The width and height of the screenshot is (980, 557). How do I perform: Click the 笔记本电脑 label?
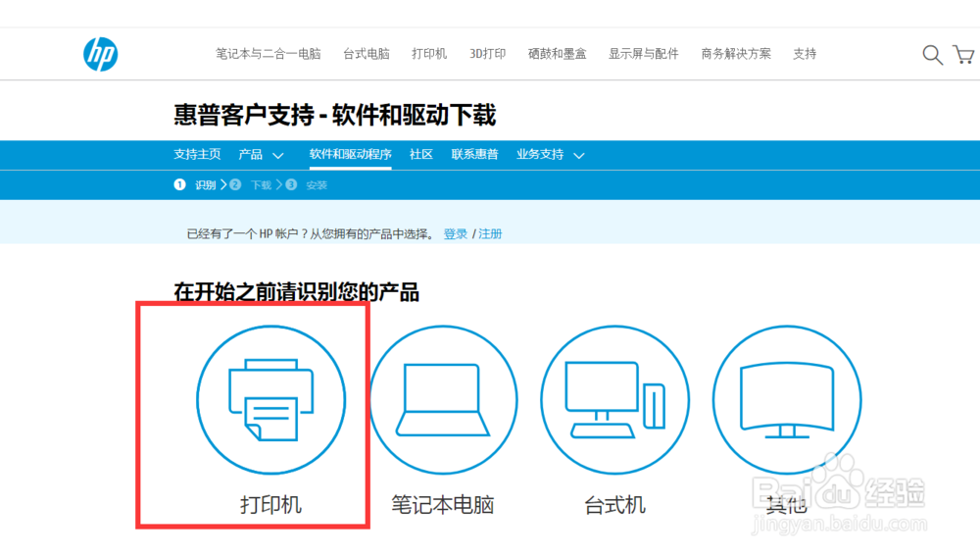click(x=443, y=504)
